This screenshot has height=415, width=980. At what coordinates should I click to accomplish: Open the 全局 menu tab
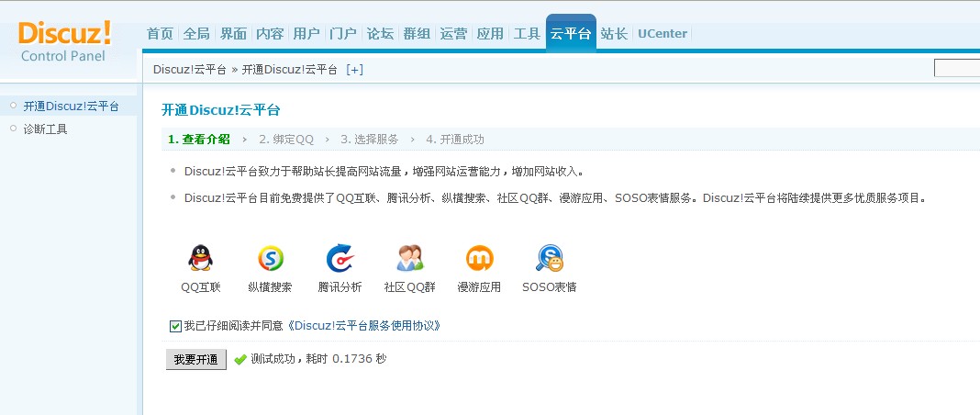pos(196,34)
